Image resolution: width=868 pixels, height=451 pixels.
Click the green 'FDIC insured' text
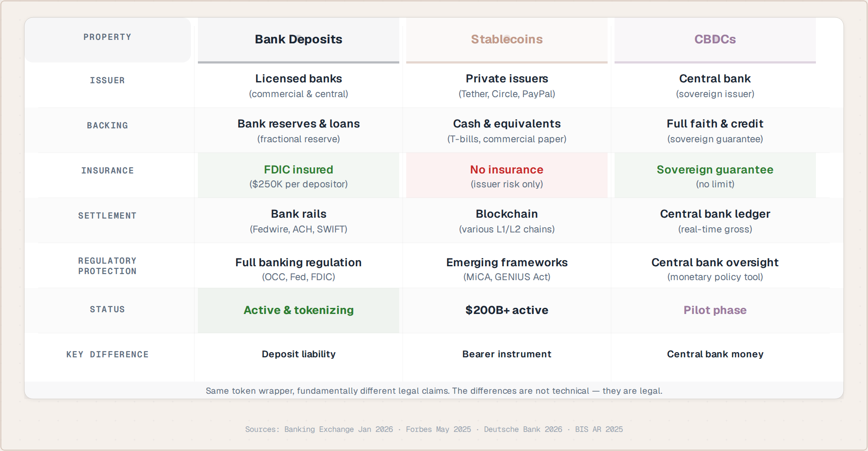point(299,170)
